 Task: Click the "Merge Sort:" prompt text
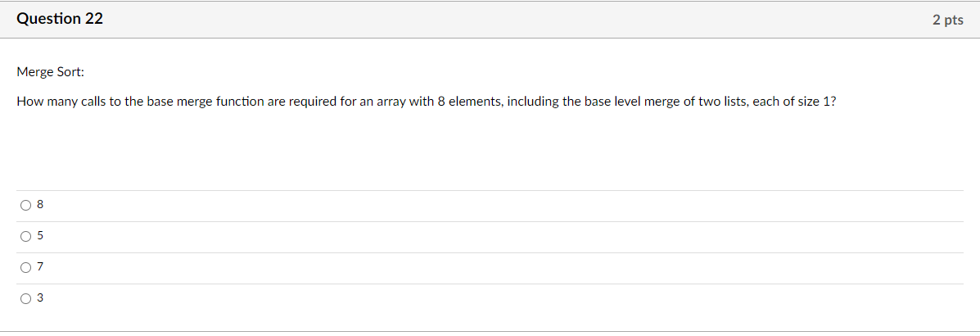(x=50, y=73)
